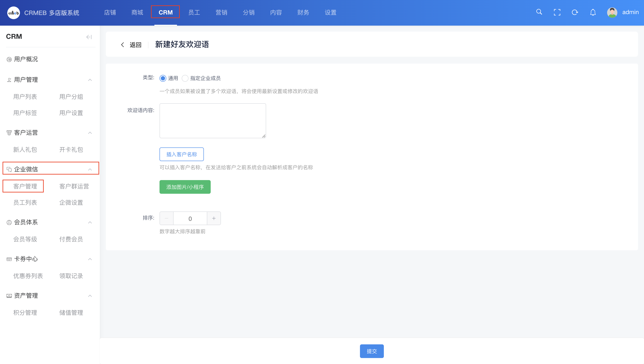
Task: Click the back arrow icon beside 返回
Action: point(122,45)
